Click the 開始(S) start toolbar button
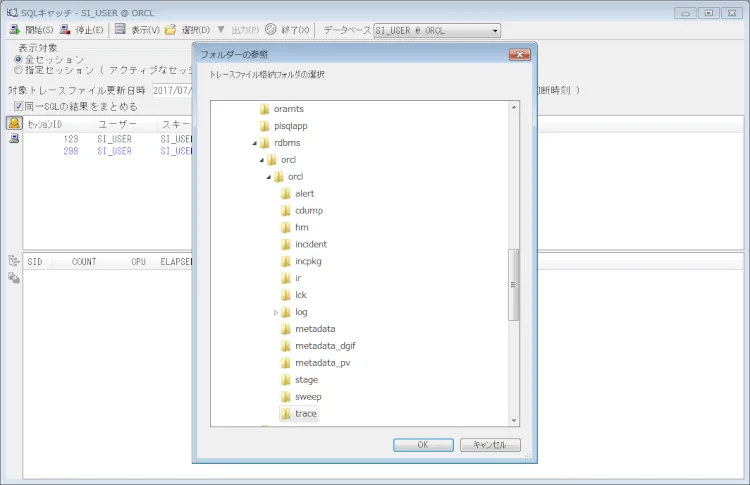Screen dimensions: 750x485 (x=32, y=30)
